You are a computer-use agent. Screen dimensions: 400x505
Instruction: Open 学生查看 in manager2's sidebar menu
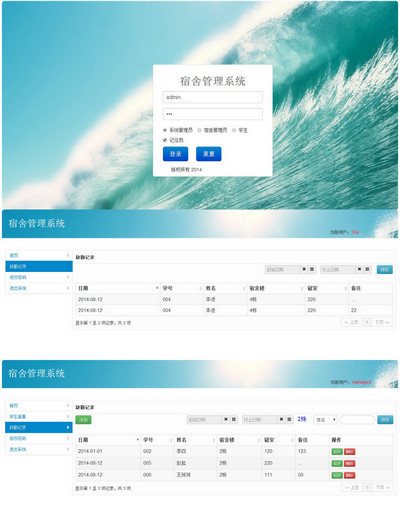39,416
